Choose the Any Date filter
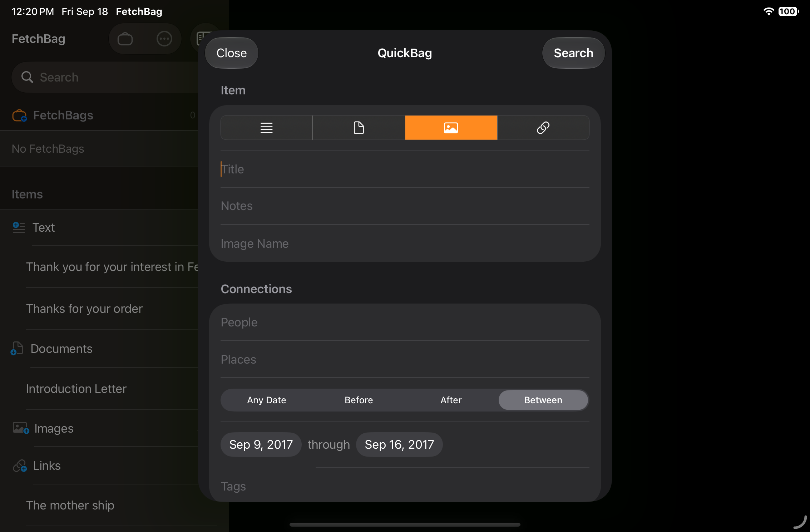The width and height of the screenshot is (810, 532). [267, 400]
